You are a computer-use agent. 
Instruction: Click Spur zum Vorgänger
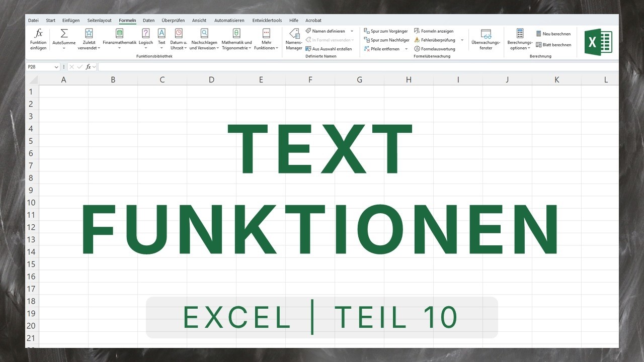pos(386,31)
